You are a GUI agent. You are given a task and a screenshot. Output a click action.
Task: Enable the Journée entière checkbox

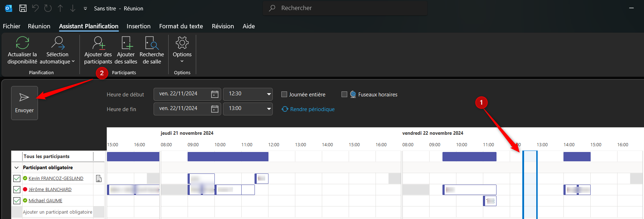[284, 95]
